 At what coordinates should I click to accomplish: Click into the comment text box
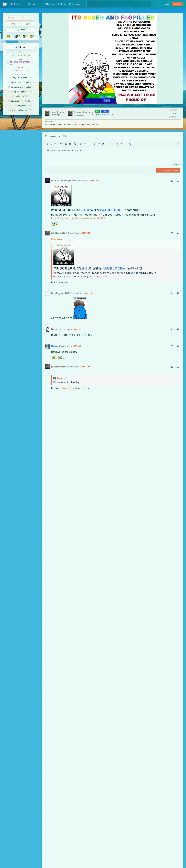[x=113, y=157]
